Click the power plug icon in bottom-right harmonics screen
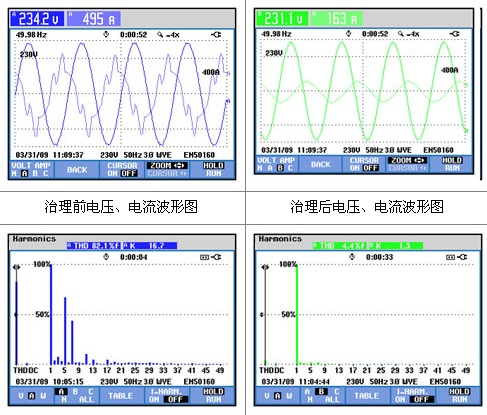The width and height of the screenshot is (487, 415). click(462, 257)
